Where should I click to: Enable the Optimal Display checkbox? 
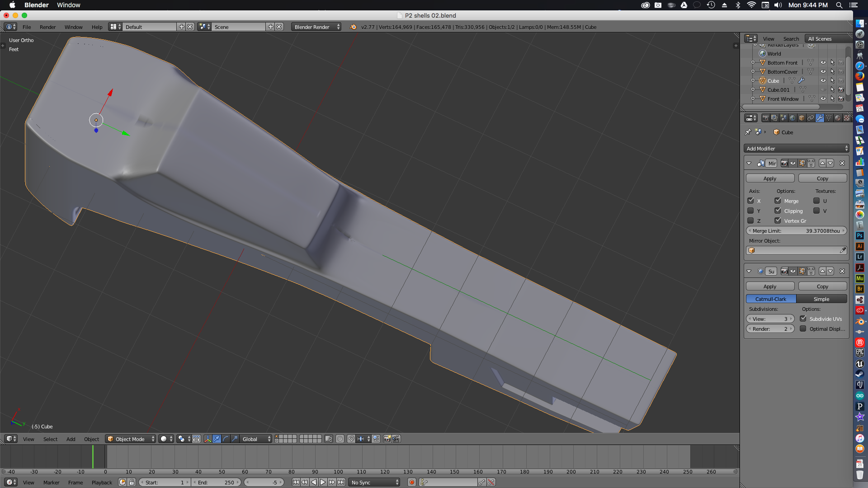click(x=803, y=328)
